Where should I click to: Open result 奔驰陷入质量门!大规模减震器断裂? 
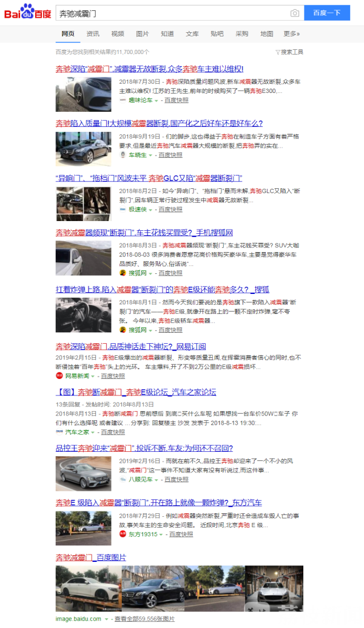point(159,123)
